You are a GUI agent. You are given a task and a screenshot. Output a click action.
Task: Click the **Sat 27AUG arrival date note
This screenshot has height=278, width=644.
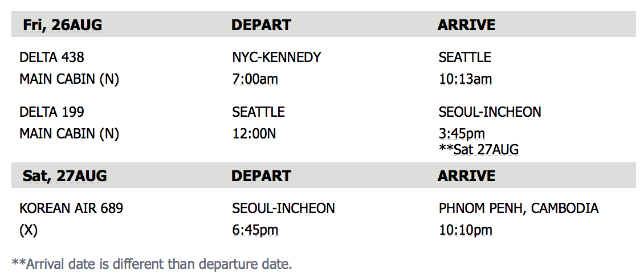[x=479, y=149]
